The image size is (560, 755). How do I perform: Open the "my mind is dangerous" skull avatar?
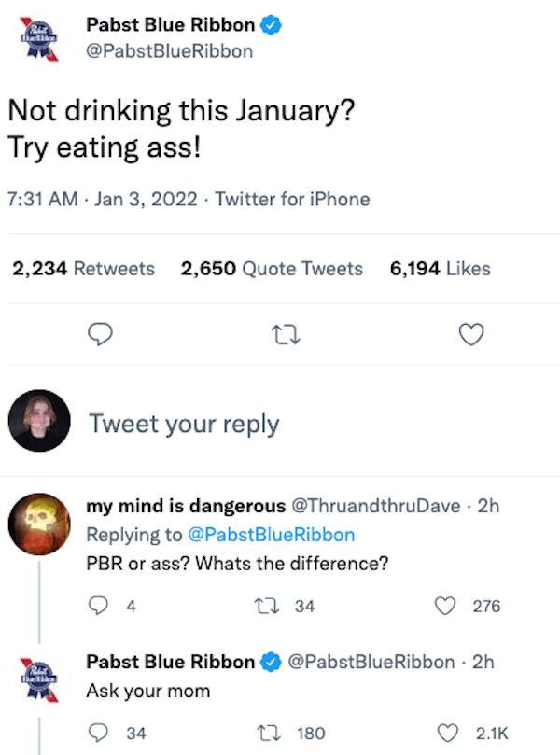tap(39, 522)
